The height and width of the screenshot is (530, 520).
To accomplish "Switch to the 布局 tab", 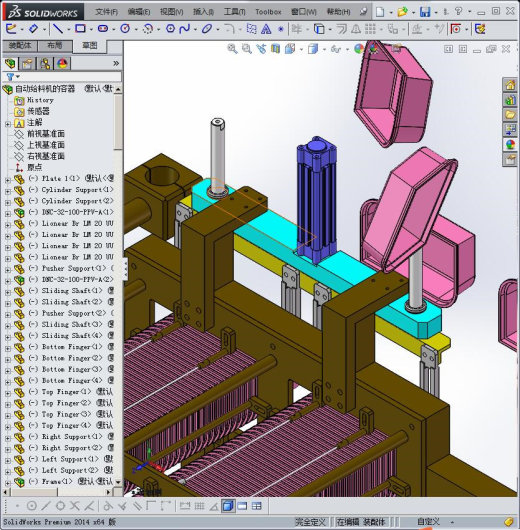I will coord(55,45).
